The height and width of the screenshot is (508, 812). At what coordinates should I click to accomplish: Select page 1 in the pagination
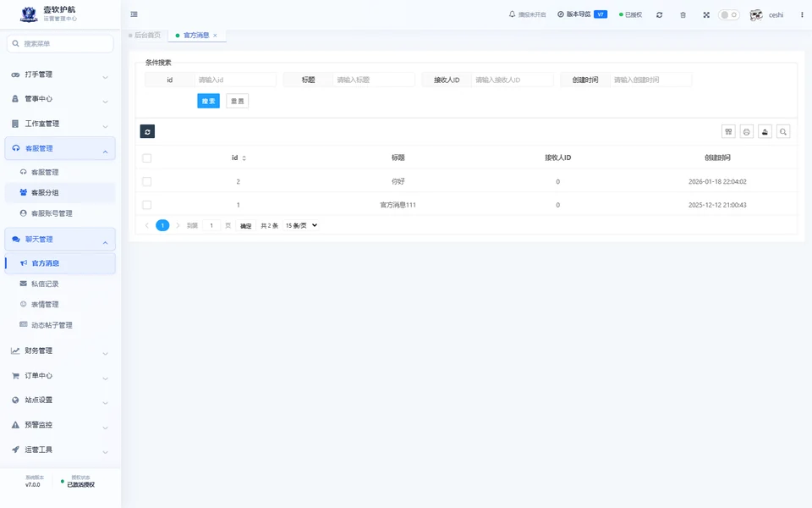coord(162,225)
